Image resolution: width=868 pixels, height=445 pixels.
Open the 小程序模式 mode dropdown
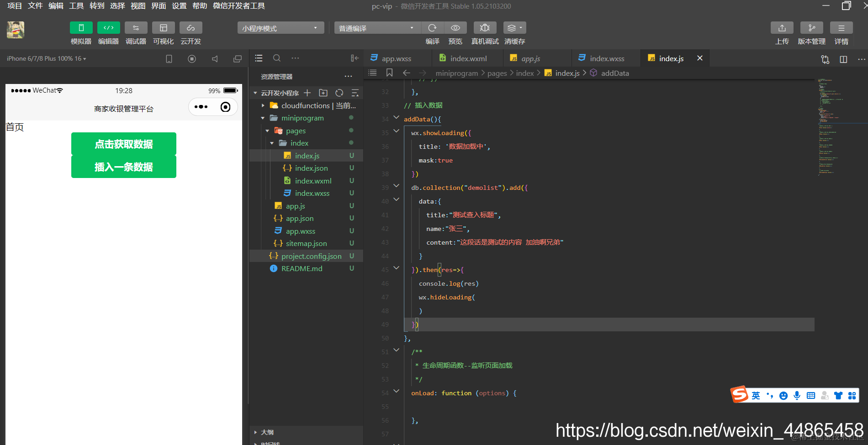(x=281, y=28)
